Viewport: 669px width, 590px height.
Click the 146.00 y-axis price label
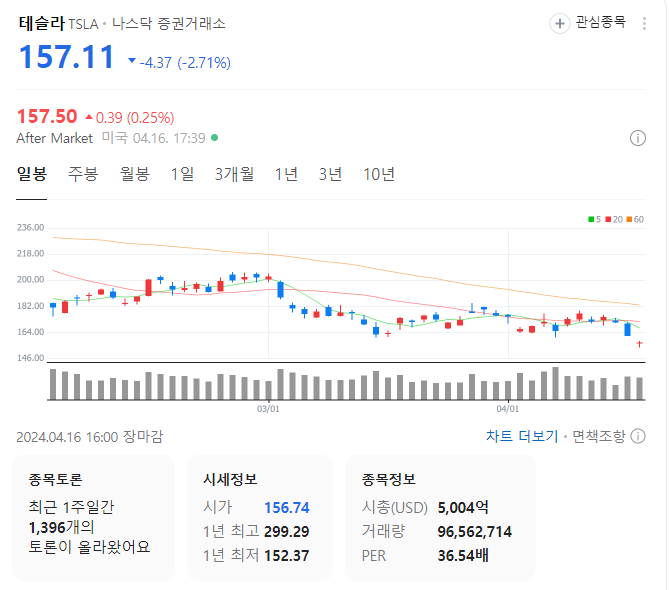(30, 358)
